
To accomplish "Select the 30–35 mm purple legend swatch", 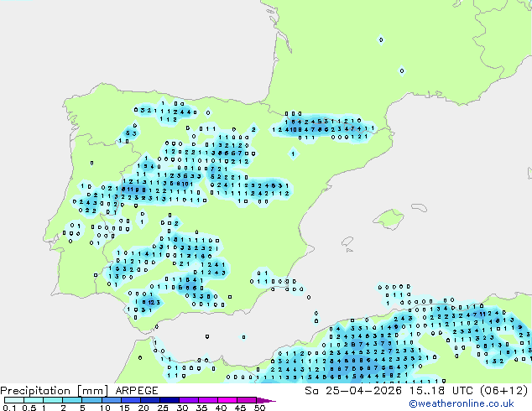I will coord(188,400).
